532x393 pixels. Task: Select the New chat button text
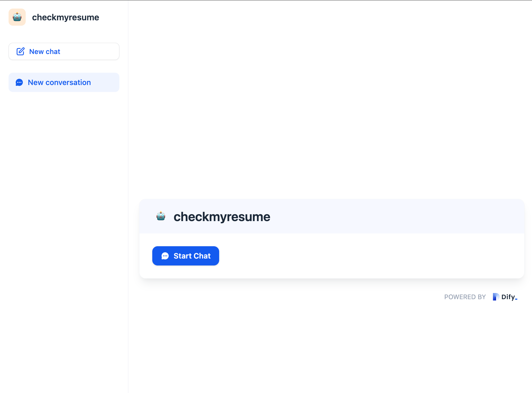45,51
